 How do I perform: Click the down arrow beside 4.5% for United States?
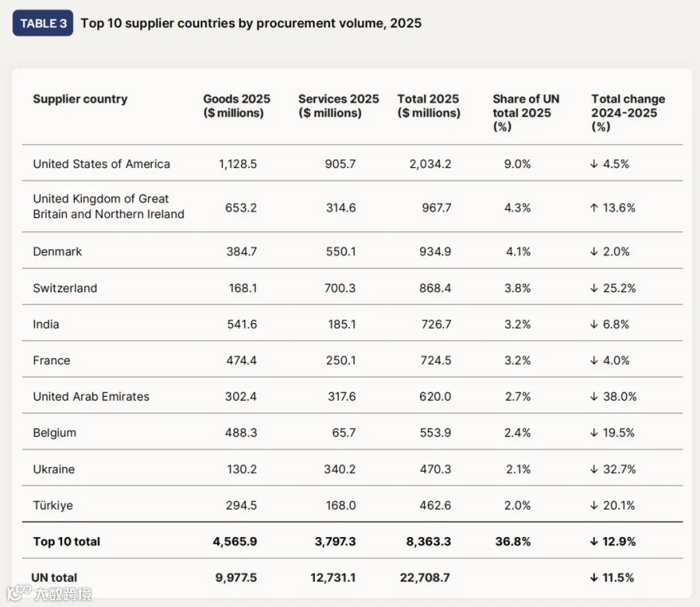[x=593, y=164]
